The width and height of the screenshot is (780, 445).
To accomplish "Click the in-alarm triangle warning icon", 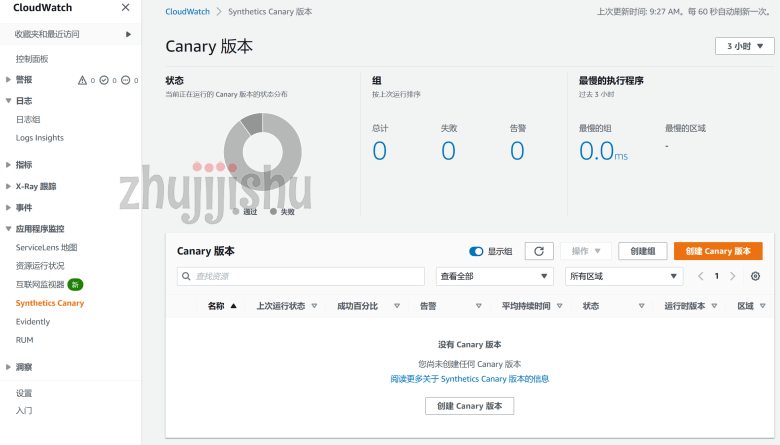I will pyautogui.click(x=83, y=80).
